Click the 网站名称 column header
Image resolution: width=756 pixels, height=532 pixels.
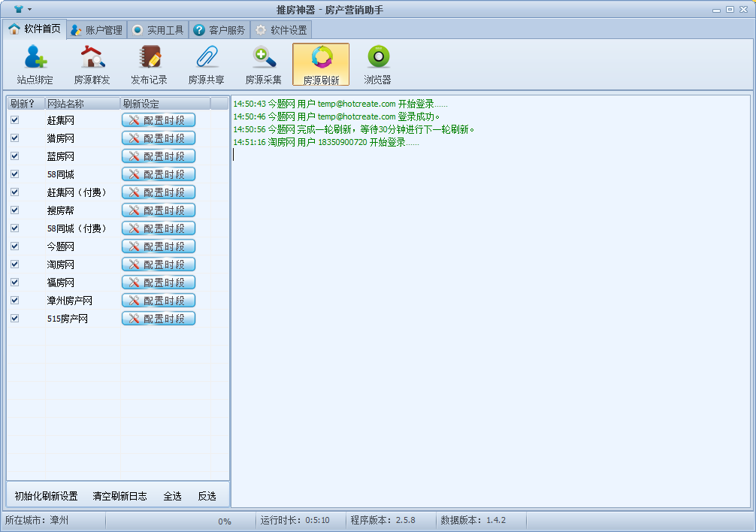pyautogui.click(x=83, y=104)
